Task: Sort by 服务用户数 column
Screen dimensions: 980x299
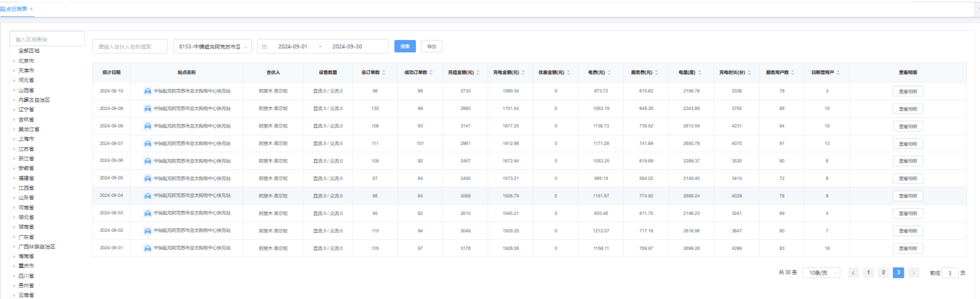Action: pyautogui.click(x=793, y=73)
